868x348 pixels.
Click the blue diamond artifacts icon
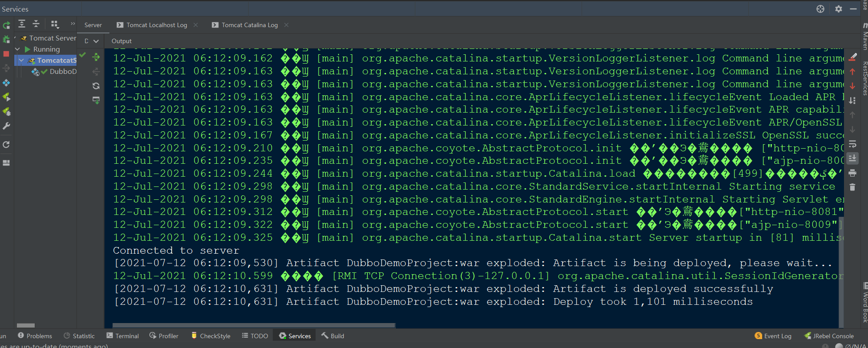pos(6,83)
